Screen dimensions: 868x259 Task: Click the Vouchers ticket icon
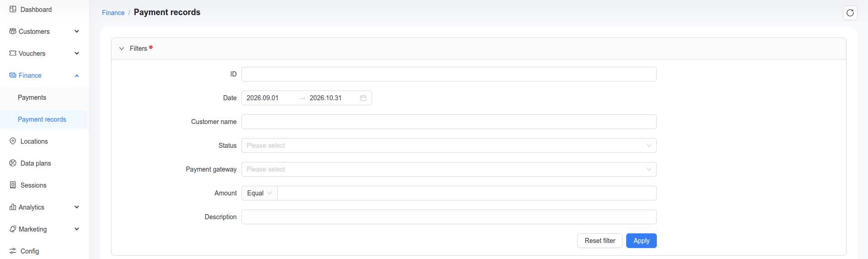13,53
